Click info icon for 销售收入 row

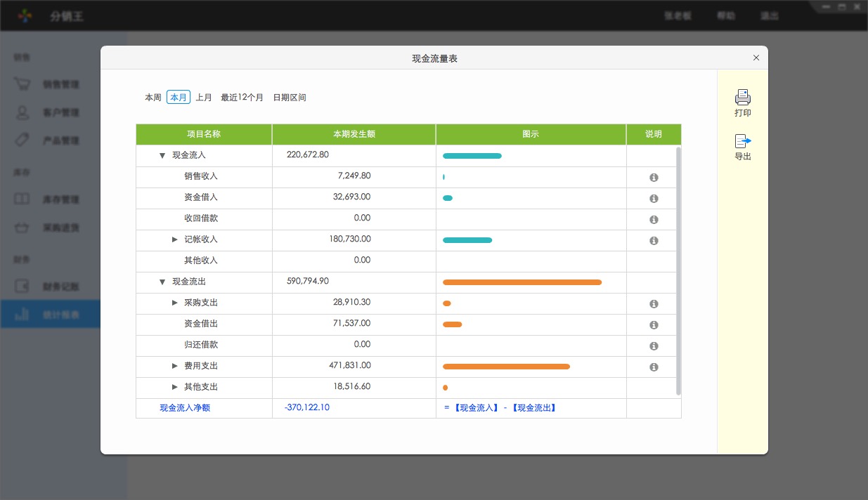pyautogui.click(x=654, y=178)
